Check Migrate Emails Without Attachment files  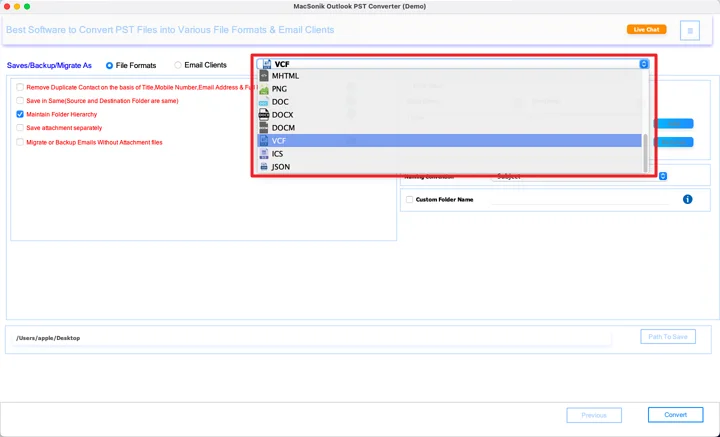(x=20, y=142)
